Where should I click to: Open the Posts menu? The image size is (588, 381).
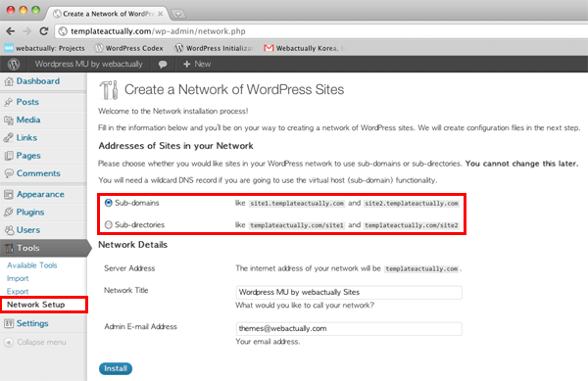[x=27, y=102]
